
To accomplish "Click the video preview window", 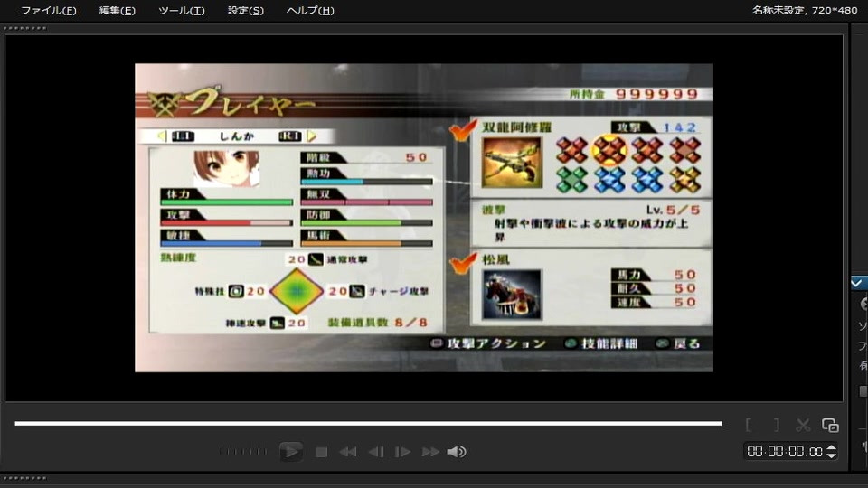I will tap(424, 218).
